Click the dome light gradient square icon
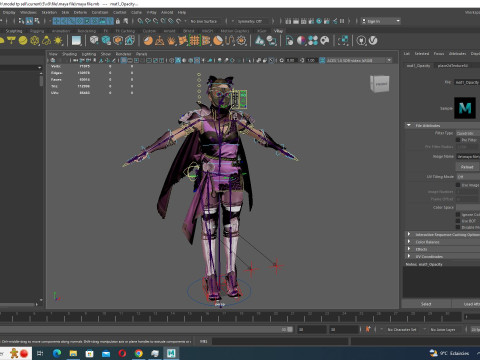Viewport: 480px width, 360px height. coord(76,41)
